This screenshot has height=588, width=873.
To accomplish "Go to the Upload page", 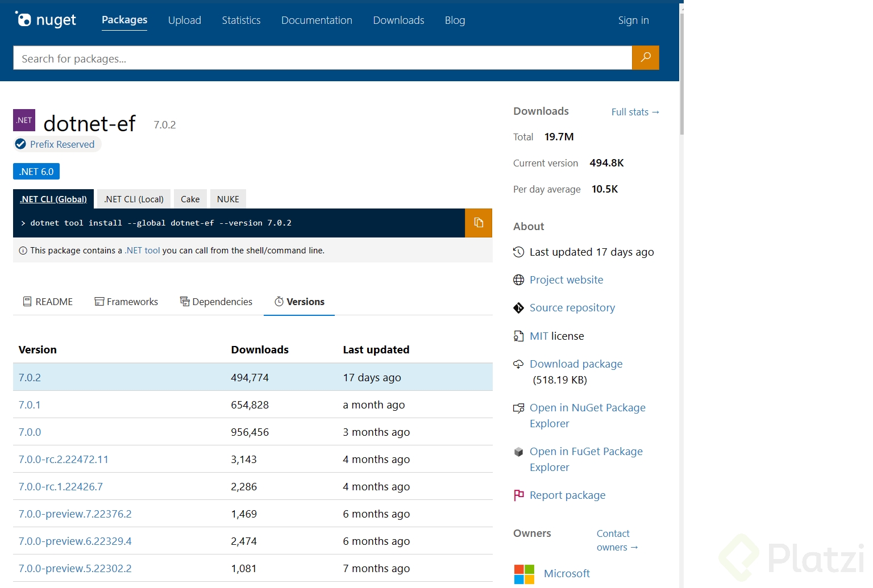I will click(185, 20).
